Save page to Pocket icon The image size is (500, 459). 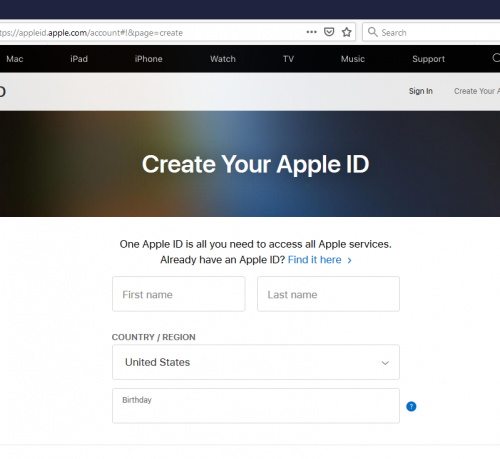click(x=329, y=32)
